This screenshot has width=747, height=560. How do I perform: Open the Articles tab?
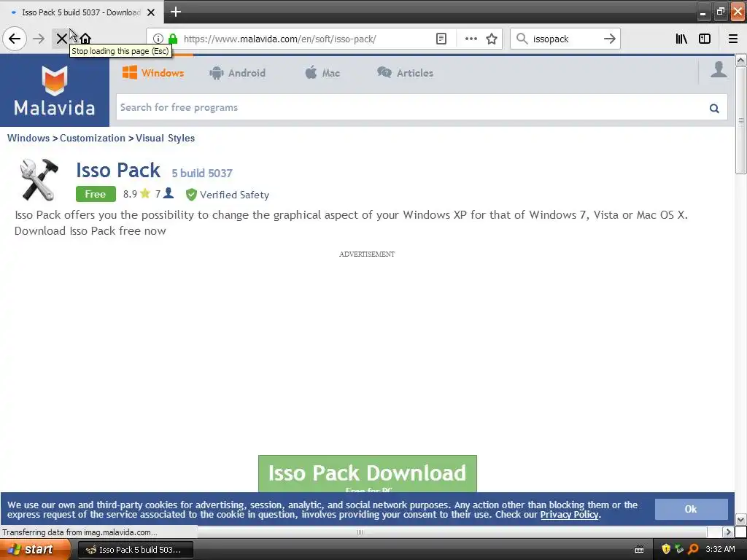tap(405, 73)
